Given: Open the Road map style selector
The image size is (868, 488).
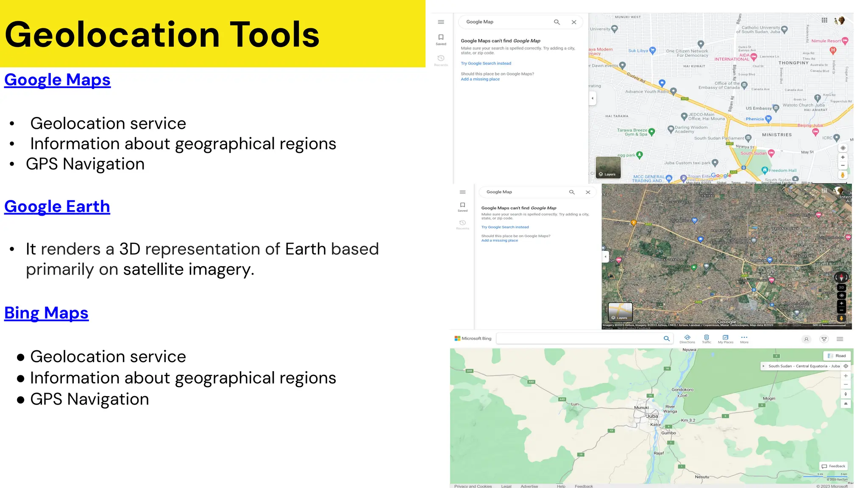Looking at the screenshot, I should click(837, 356).
